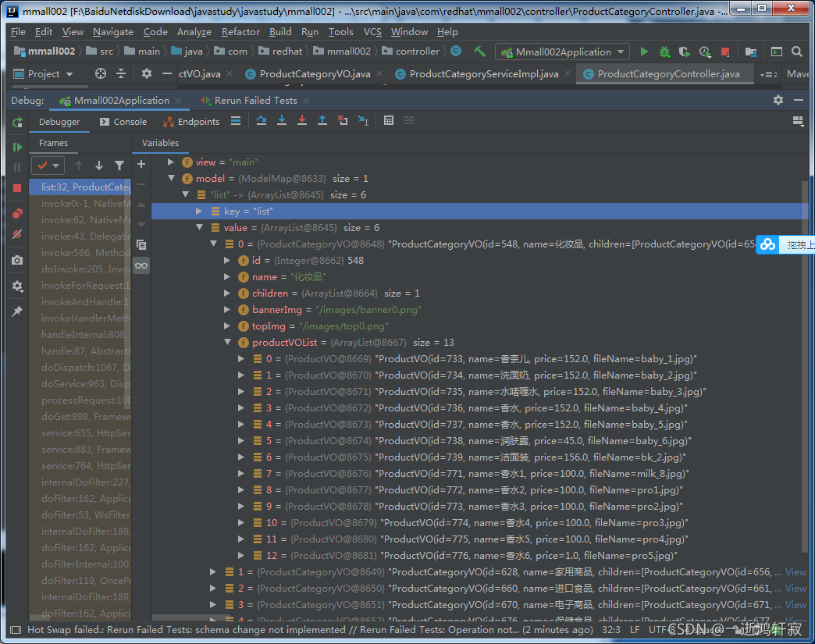Viewport: 815px width, 644px height.
Task: Expand children ArrayList@8664 field
Action: point(226,294)
